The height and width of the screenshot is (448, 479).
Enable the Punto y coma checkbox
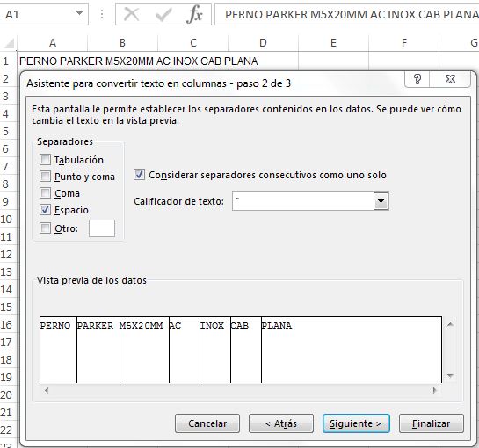pos(45,177)
